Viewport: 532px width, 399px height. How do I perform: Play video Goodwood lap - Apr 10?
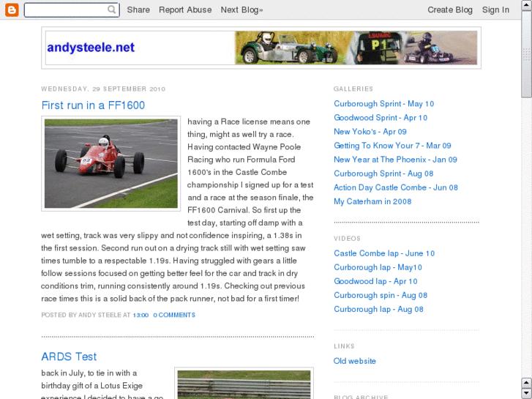pyautogui.click(x=375, y=281)
